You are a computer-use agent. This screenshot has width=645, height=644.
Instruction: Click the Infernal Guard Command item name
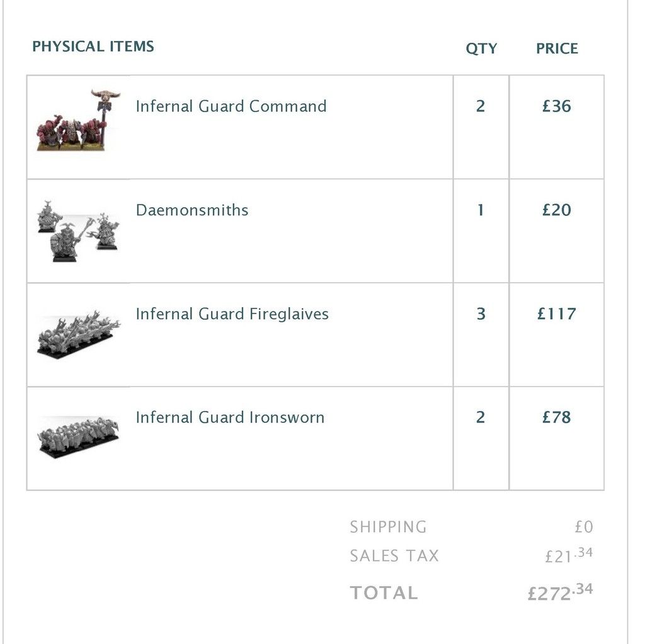pyautogui.click(x=231, y=106)
